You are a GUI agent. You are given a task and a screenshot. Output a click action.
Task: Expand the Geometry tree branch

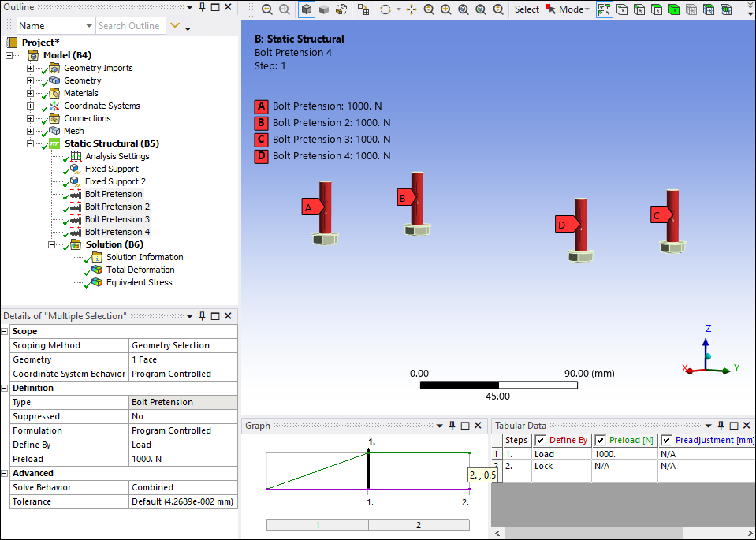30,80
